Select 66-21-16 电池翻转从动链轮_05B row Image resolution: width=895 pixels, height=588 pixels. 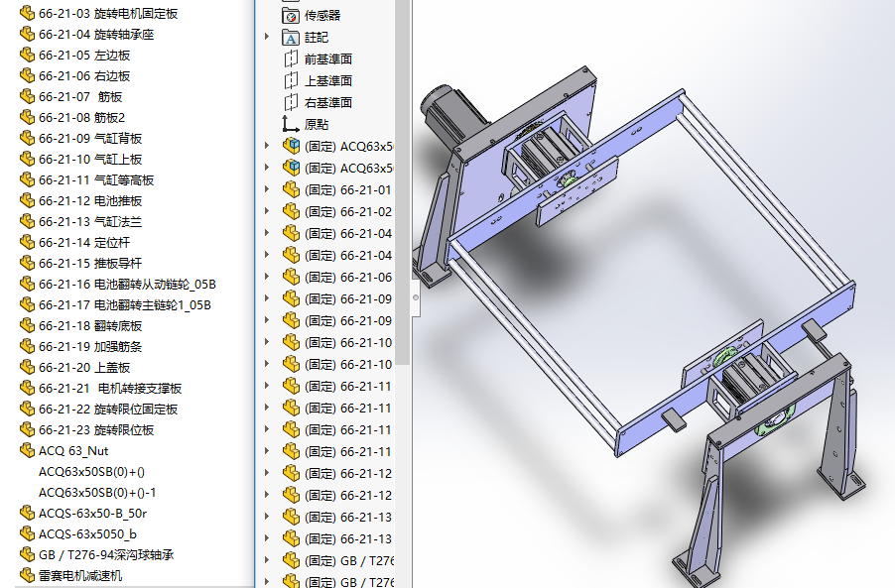(118, 284)
